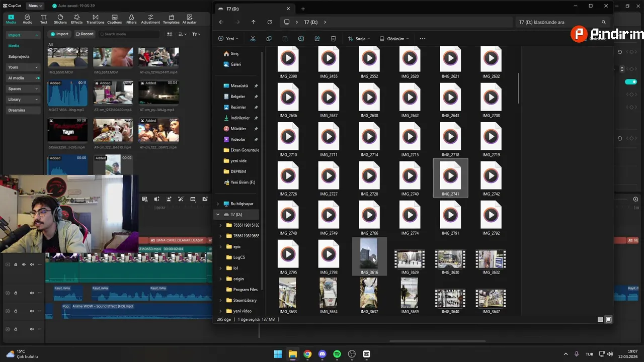The image size is (644, 362).
Task: Toggle visibility eye on main video track
Action: pos(24,264)
